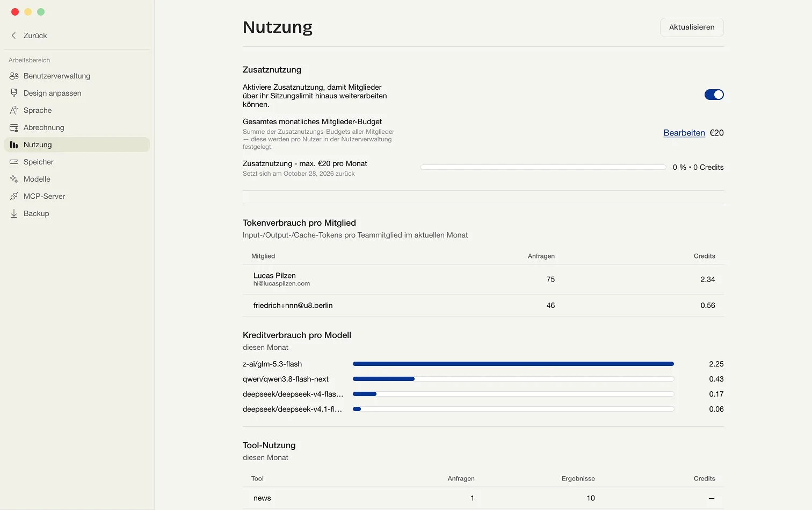Disable the Zusatznutzung toggle switch
The height and width of the screenshot is (510, 812).
[x=714, y=95]
